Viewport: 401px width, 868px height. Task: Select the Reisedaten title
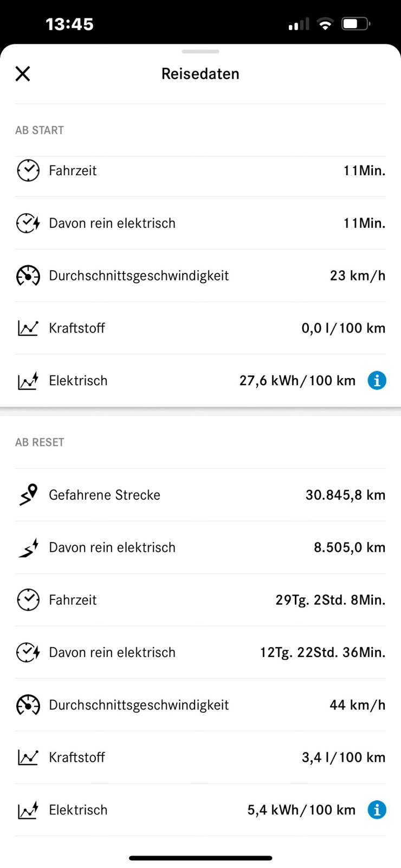(x=200, y=73)
